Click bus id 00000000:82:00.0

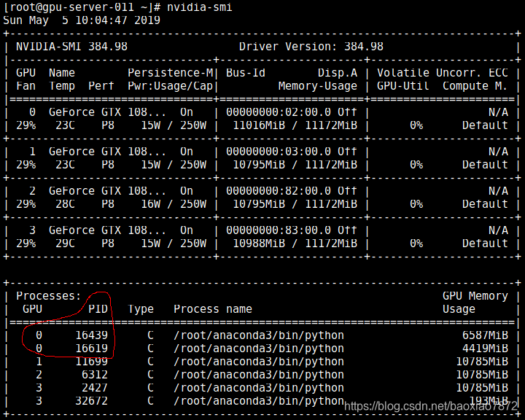[x=279, y=190]
